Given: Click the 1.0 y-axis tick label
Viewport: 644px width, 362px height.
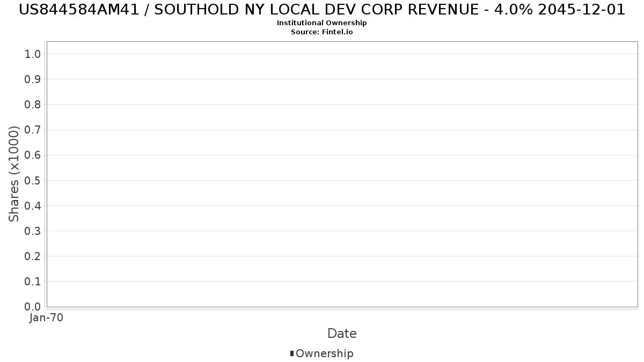Looking at the screenshot, I should tap(33, 54).
